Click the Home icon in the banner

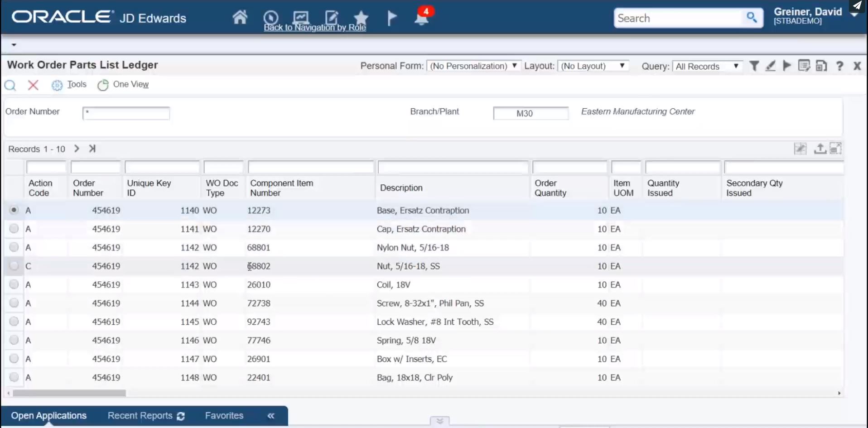(x=240, y=17)
